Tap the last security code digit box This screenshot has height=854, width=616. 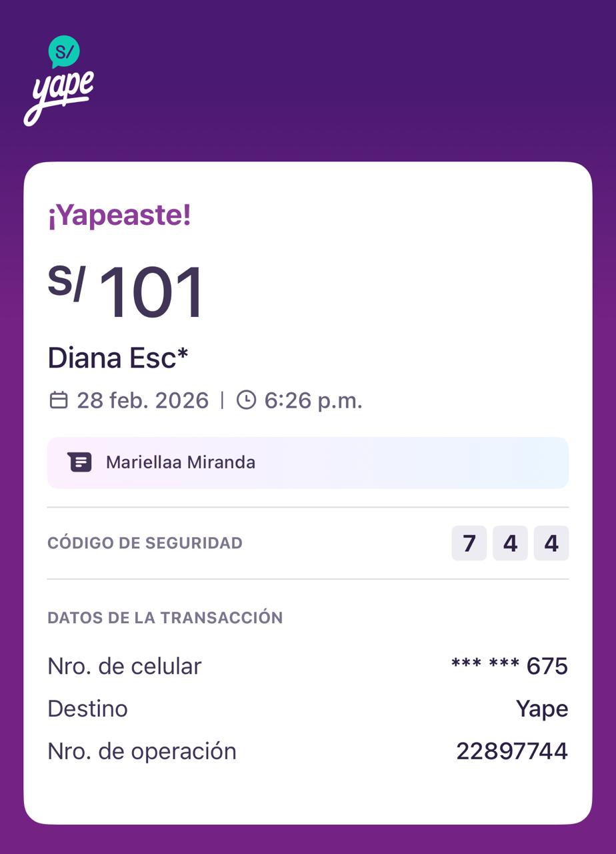click(551, 543)
